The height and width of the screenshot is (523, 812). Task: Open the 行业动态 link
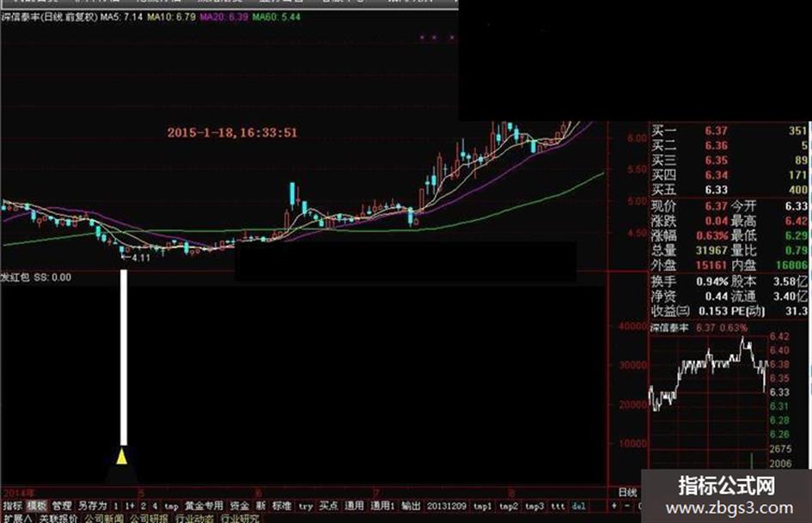pos(195,519)
